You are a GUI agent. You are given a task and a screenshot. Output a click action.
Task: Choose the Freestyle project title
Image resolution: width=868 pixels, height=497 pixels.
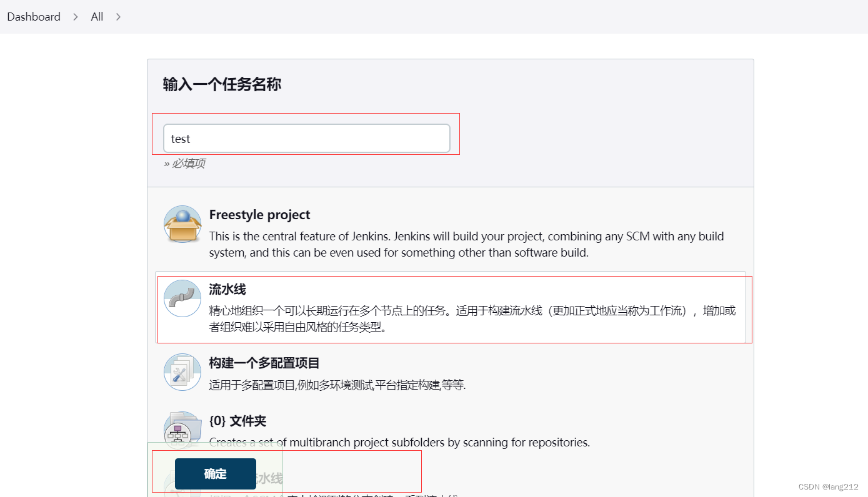click(259, 215)
